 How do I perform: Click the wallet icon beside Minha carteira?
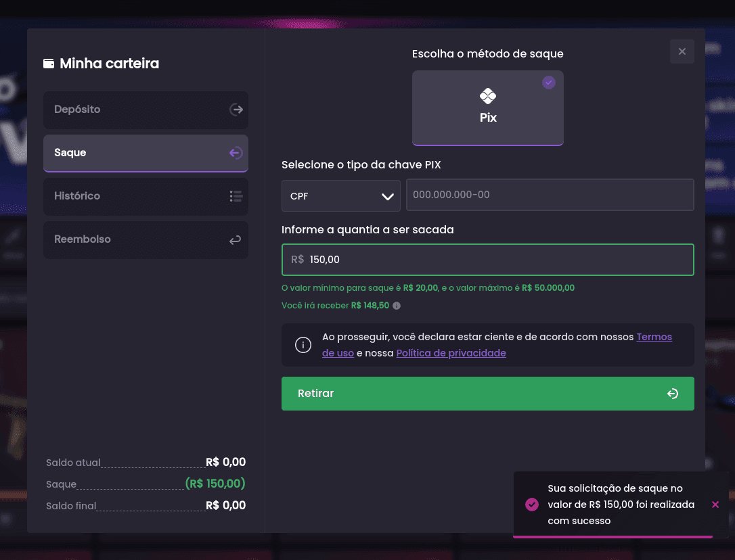pyautogui.click(x=49, y=64)
